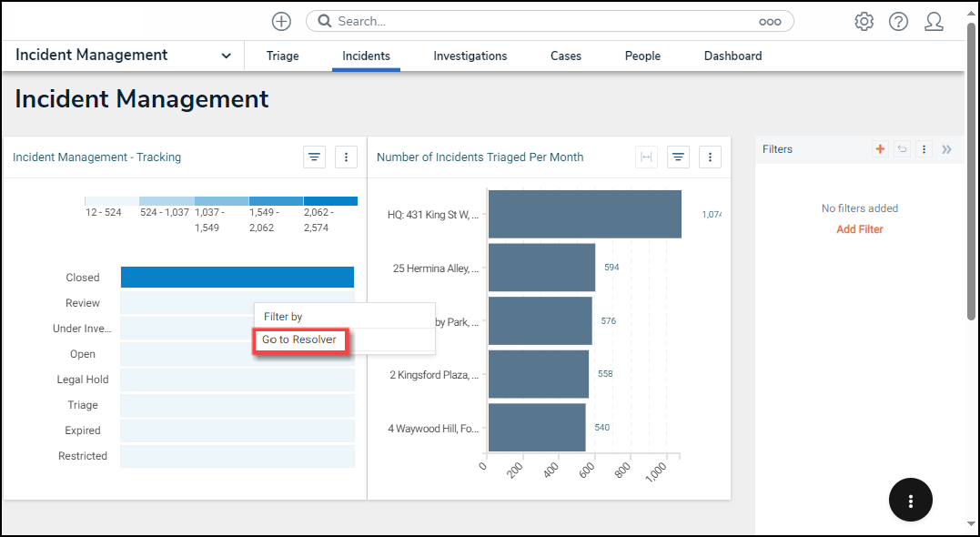Click filter icon on Incidents Triaged Per Month chart
980x537 pixels.
(678, 157)
